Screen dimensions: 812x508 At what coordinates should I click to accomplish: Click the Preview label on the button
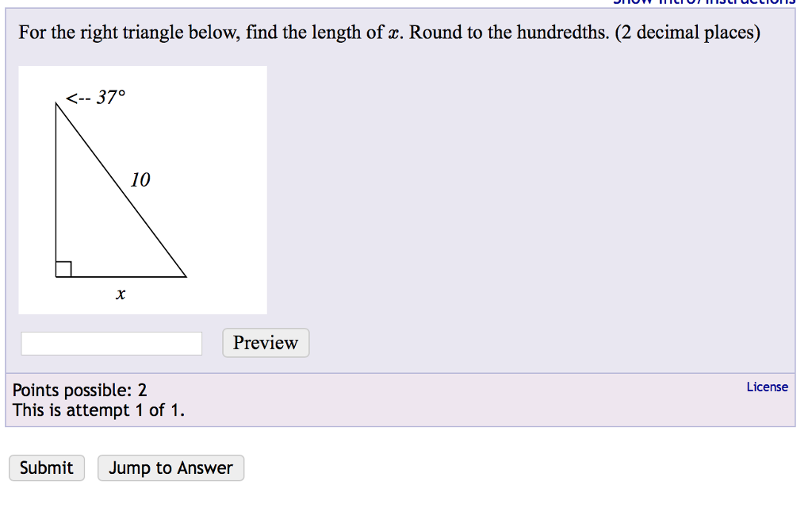265,343
